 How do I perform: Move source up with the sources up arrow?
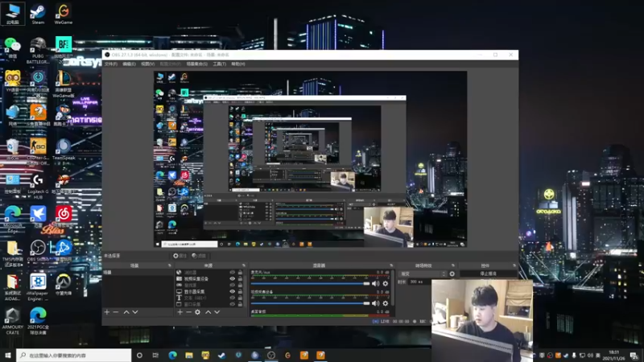208,312
